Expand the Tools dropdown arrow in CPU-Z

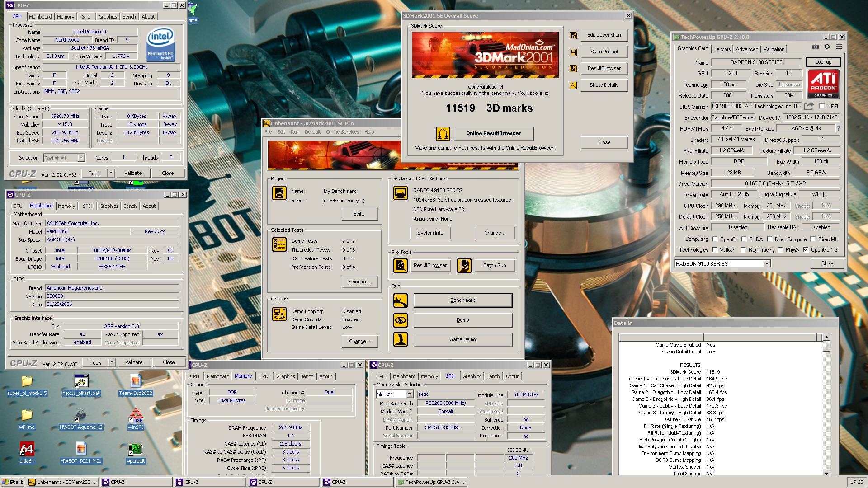coord(111,173)
